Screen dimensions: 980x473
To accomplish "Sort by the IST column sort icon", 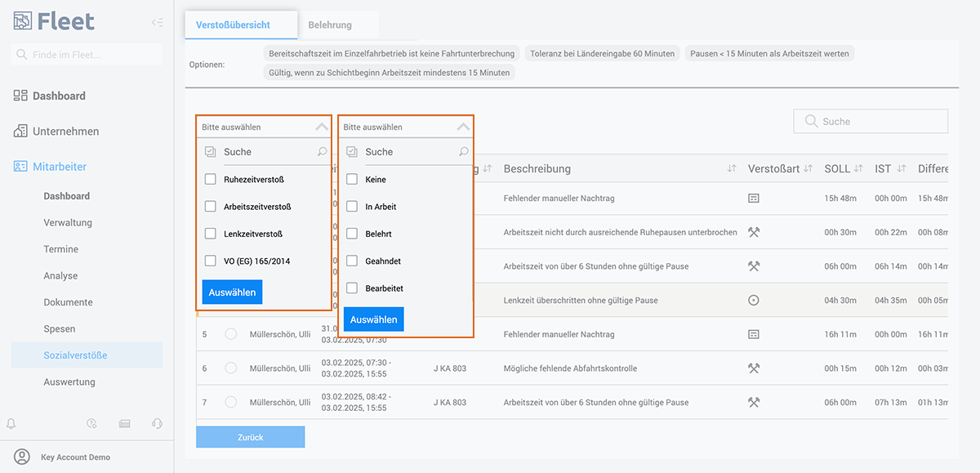I will point(902,168).
